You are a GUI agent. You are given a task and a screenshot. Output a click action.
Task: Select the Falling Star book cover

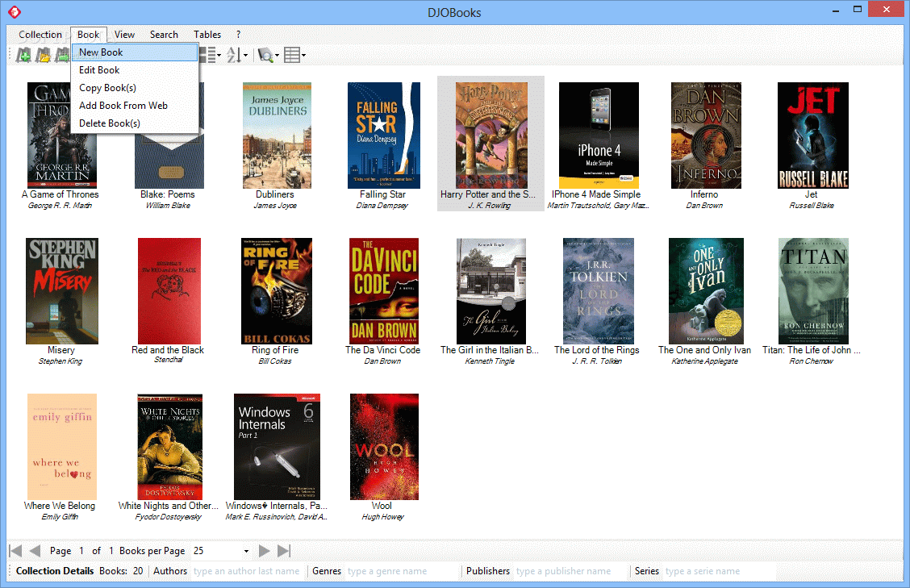pos(384,136)
